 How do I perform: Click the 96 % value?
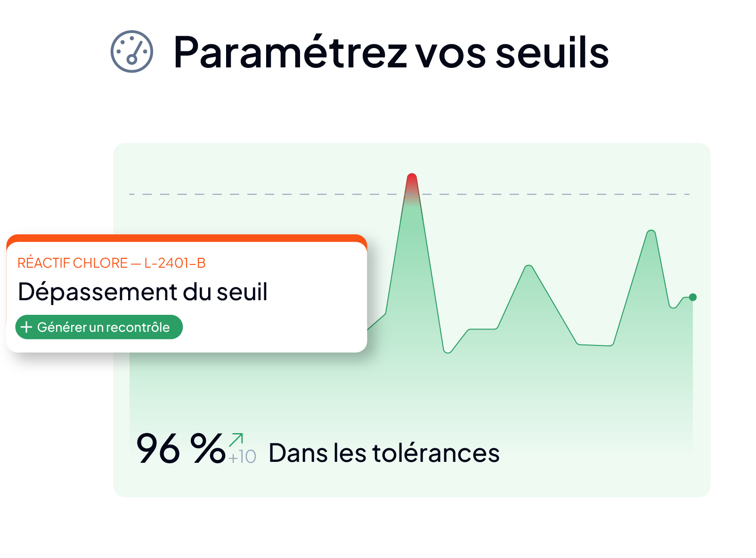[x=180, y=449]
